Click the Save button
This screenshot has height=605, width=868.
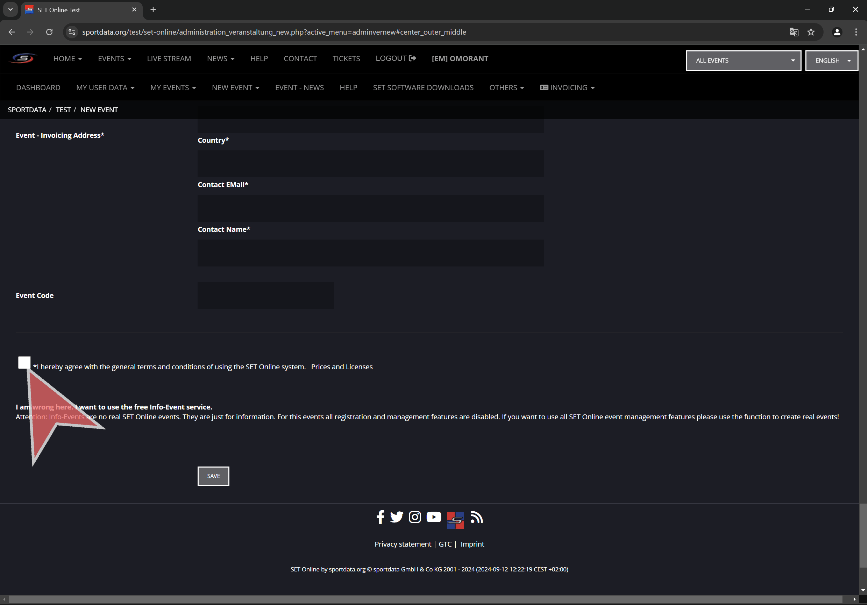[x=213, y=476]
